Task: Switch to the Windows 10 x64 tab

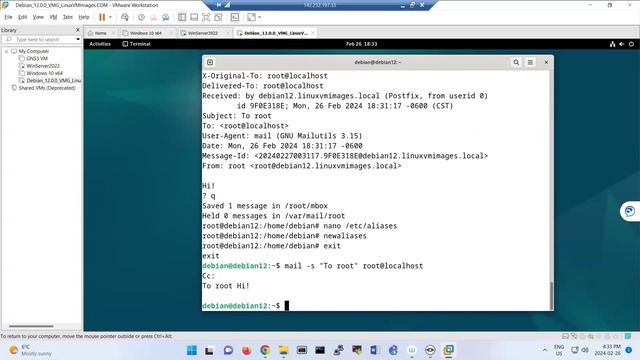Action: point(146,33)
